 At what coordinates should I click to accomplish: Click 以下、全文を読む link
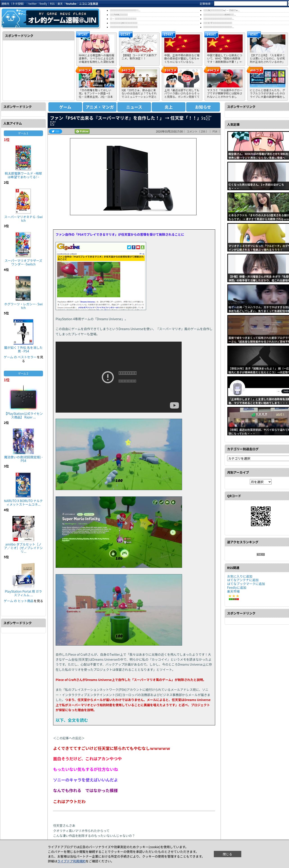point(72,720)
